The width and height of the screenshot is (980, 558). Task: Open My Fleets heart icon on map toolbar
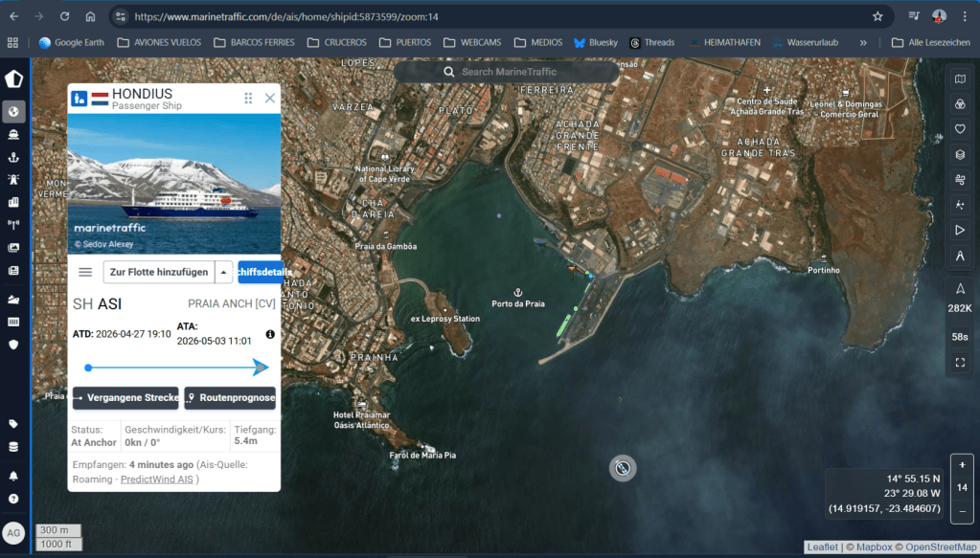click(x=960, y=129)
